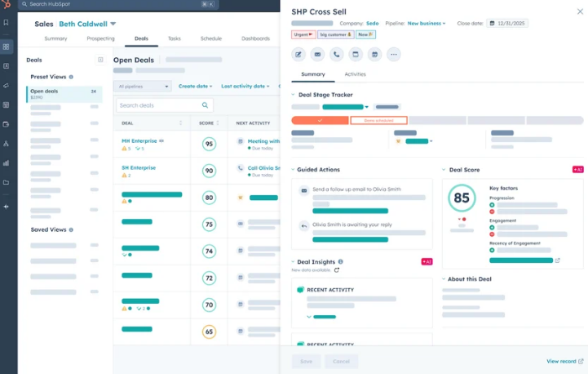Viewport: 588px width, 374px height.
Task: Click the email icon under SHP Cross Sell
Action: click(317, 55)
